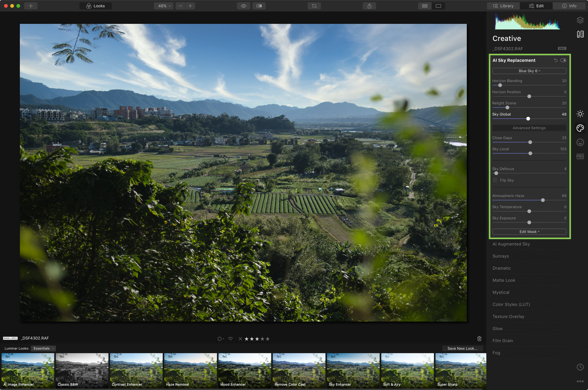Mark image as rejected with X

pos(240,339)
